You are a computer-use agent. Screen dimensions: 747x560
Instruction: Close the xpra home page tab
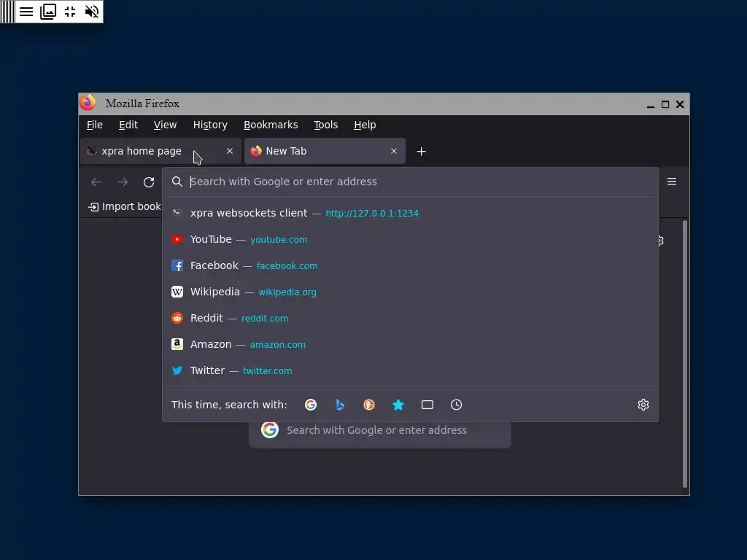point(230,151)
